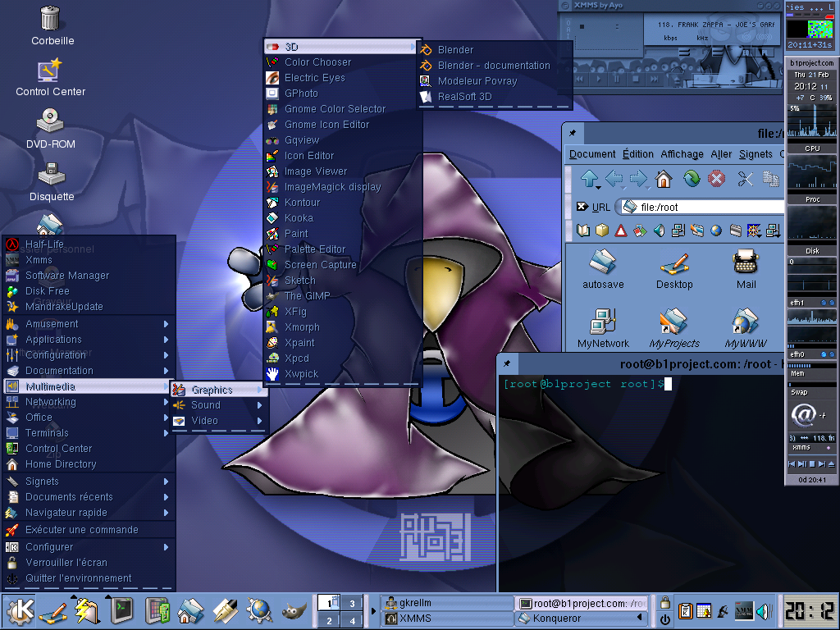
Task: Toggle the pin on Konqueror window
Action: [572, 133]
